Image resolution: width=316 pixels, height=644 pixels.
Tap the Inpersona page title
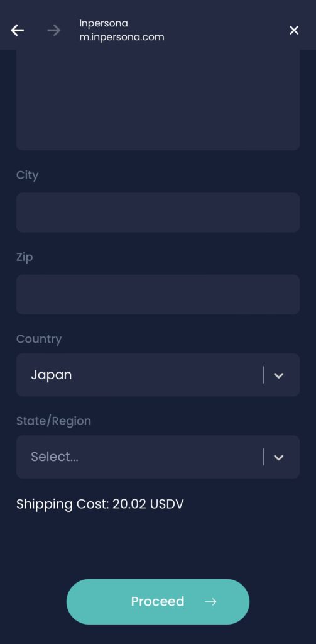coord(104,23)
